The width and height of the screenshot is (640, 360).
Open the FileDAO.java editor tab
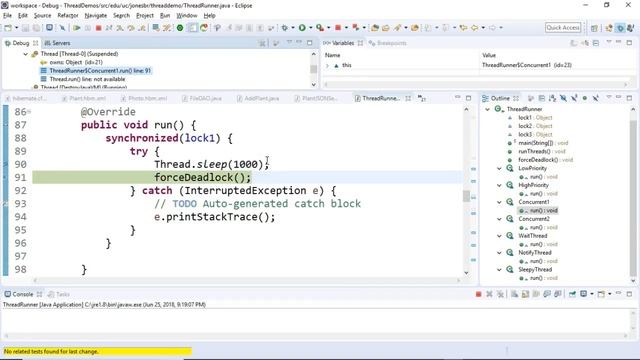pos(202,98)
